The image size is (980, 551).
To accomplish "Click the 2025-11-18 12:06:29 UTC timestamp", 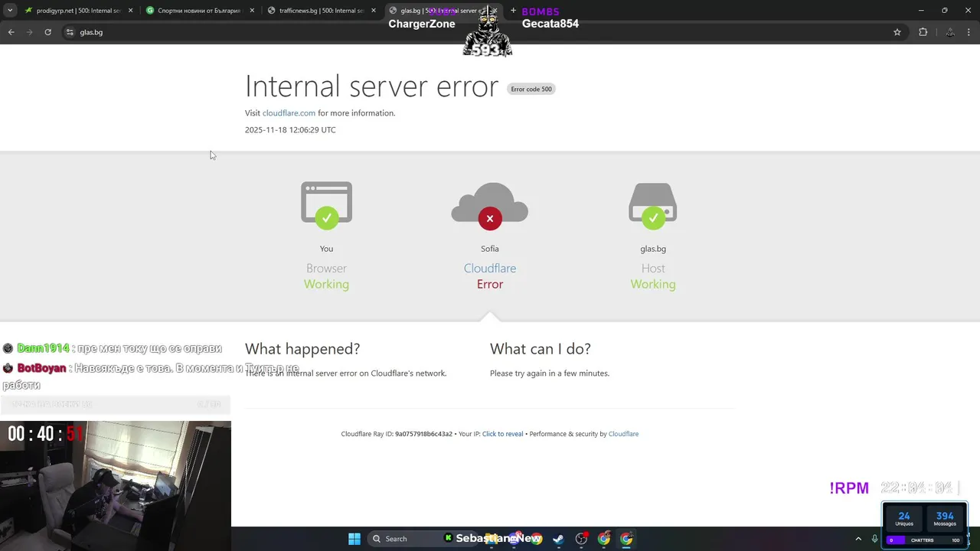I will pos(290,130).
